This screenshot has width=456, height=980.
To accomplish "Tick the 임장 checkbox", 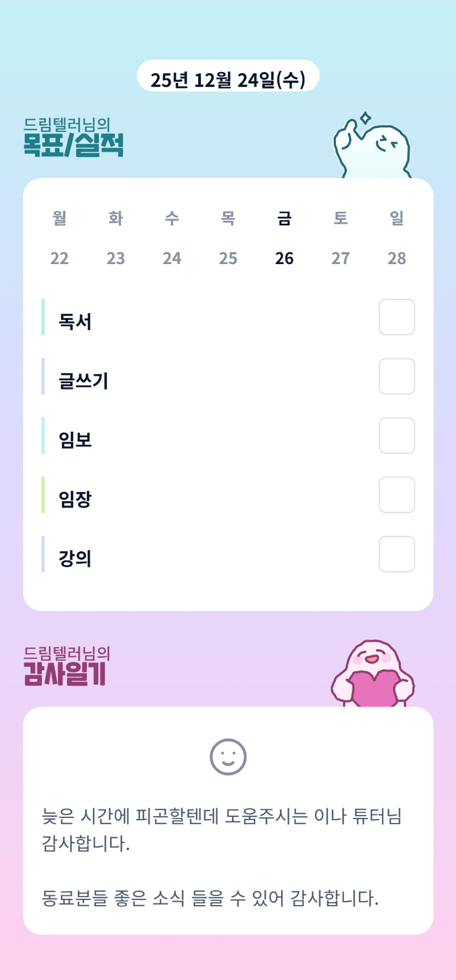I will pyautogui.click(x=396, y=495).
